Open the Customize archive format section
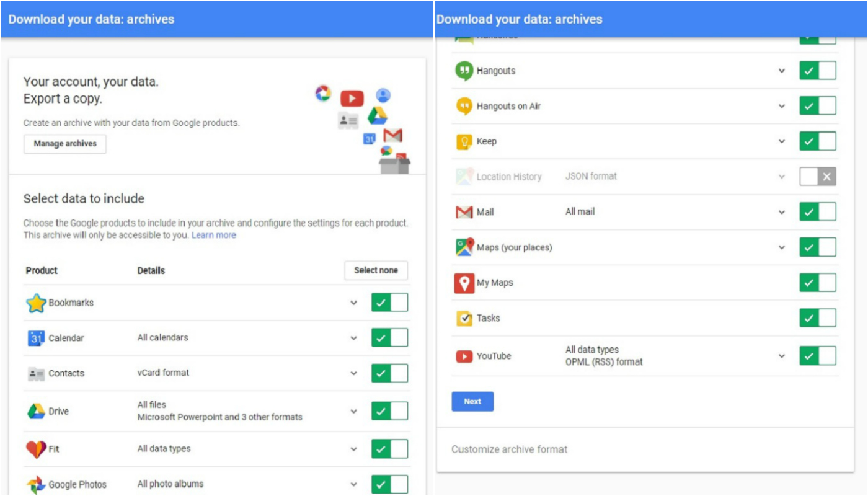This screenshot has height=496, width=868. (510, 449)
